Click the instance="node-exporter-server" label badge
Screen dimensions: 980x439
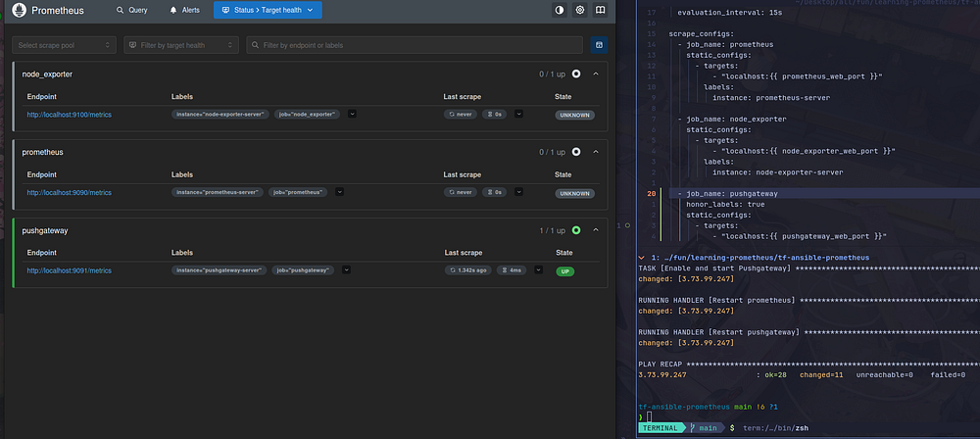click(x=220, y=115)
